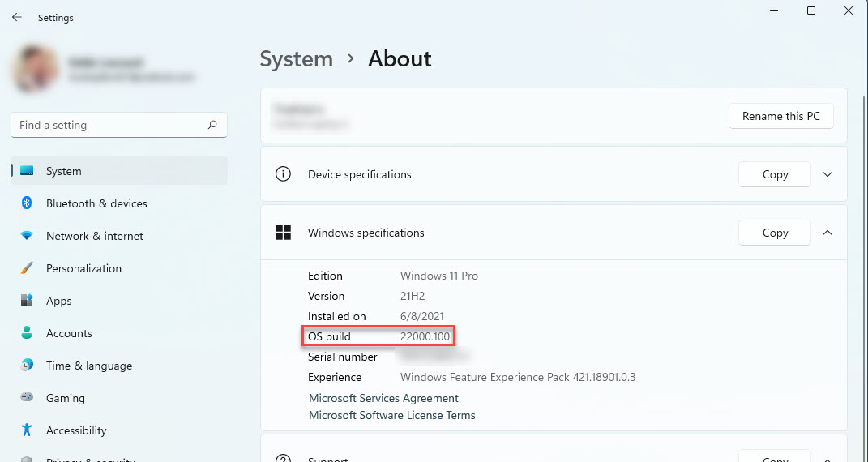Open the Apps section icon
Viewport: 868px width, 462px height.
pyautogui.click(x=27, y=301)
